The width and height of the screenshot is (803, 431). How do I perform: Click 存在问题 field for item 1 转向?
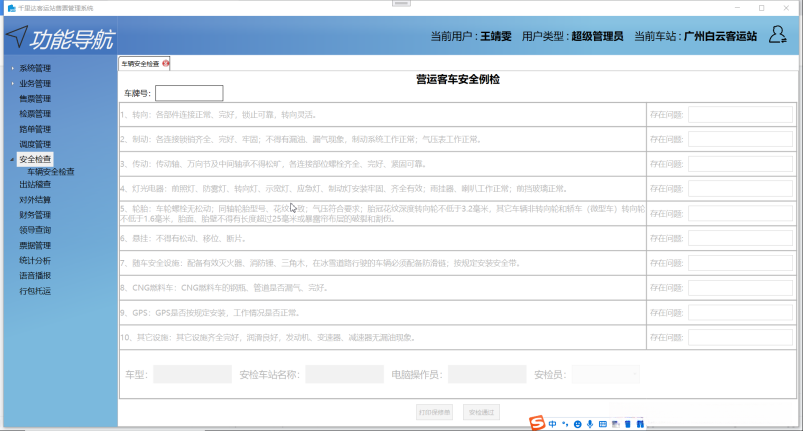[x=741, y=115]
